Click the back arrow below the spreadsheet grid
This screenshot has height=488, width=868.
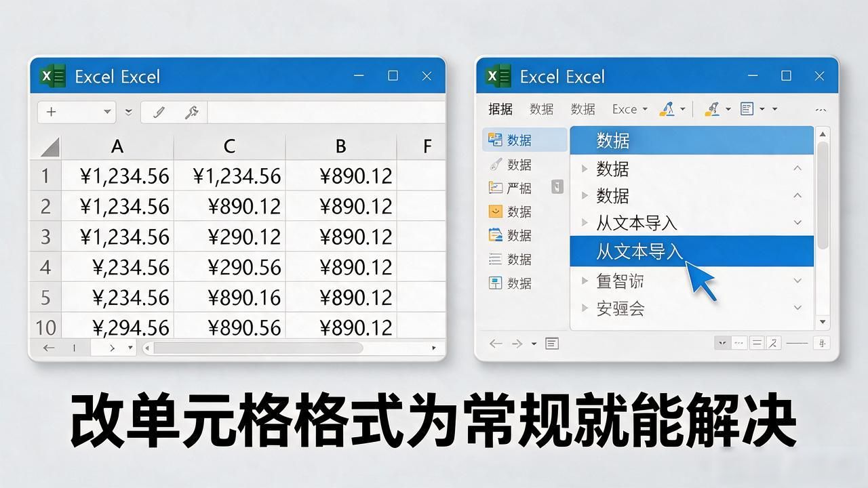(x=49, y=348)
